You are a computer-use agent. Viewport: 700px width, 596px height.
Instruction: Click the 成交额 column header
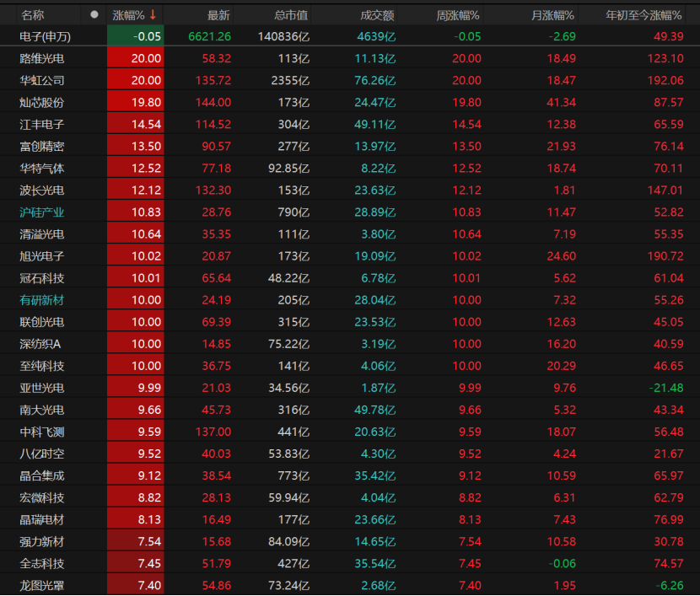[x=377, y=15]
